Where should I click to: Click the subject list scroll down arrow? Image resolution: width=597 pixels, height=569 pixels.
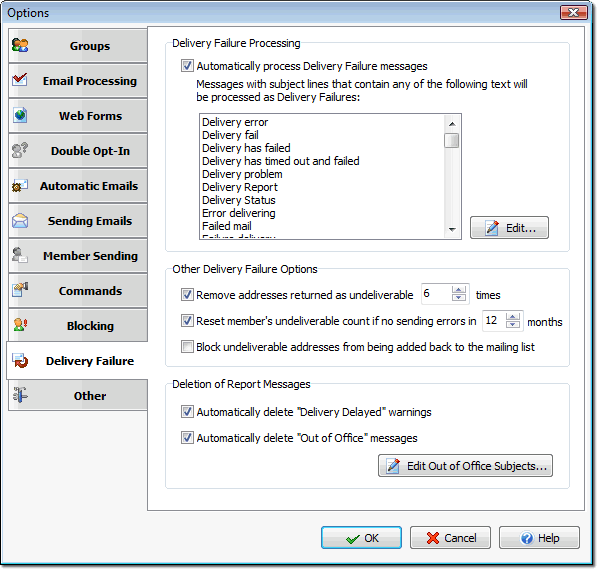click(x=452, y=229)
